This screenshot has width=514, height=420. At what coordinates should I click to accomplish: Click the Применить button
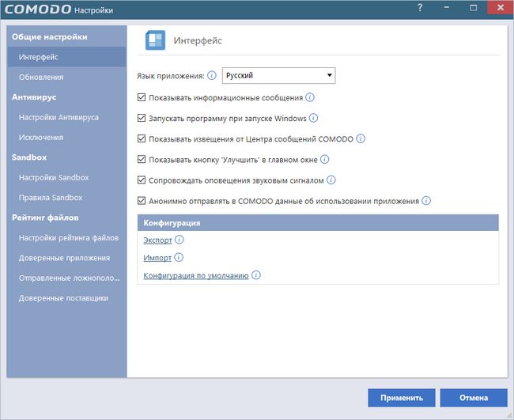(402, 398)
